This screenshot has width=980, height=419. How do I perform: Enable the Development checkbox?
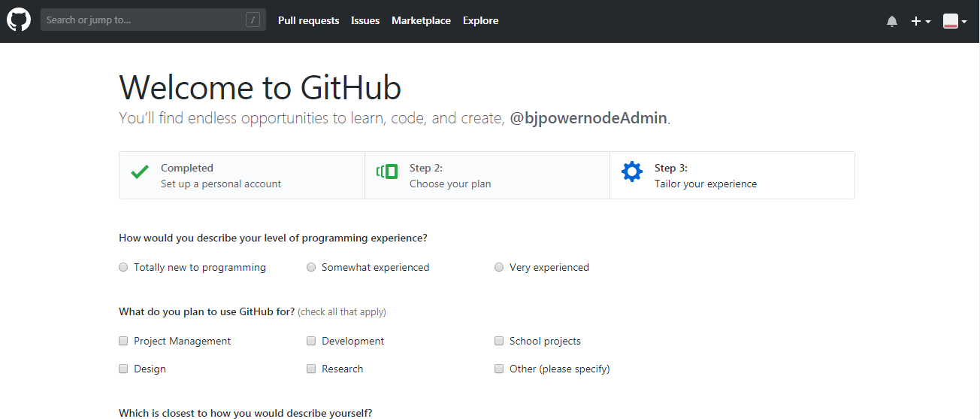[311, 341]
